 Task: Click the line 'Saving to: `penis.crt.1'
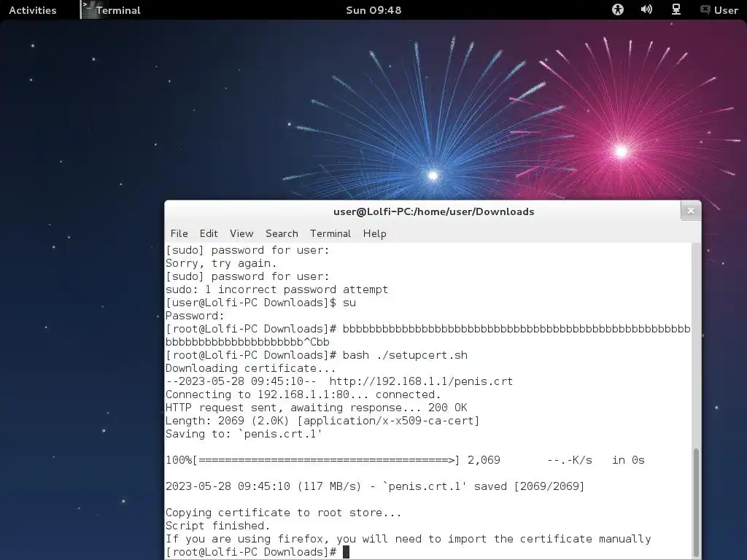[x=244, y=434]
